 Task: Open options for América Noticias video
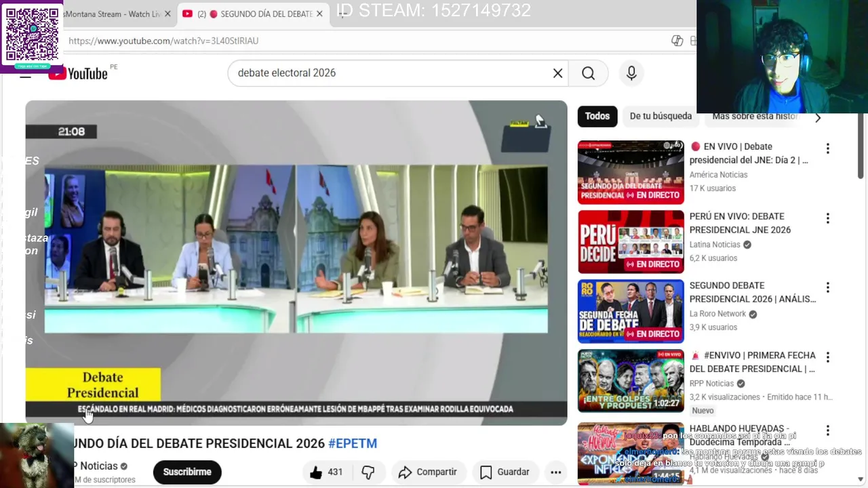[827, 148]
